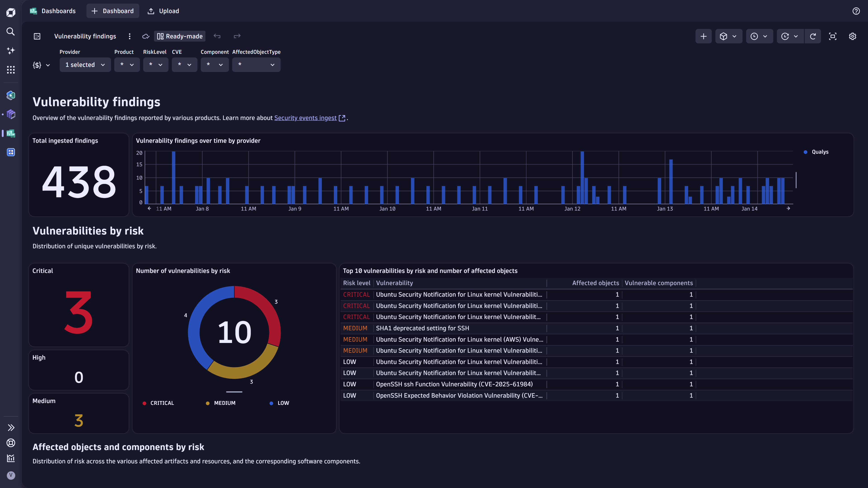Refresh the dashboard data

tap(813, 36)
